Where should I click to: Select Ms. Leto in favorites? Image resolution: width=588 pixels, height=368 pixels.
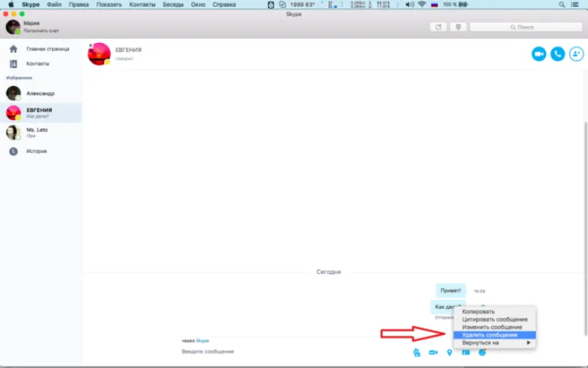tap(41, 132)
